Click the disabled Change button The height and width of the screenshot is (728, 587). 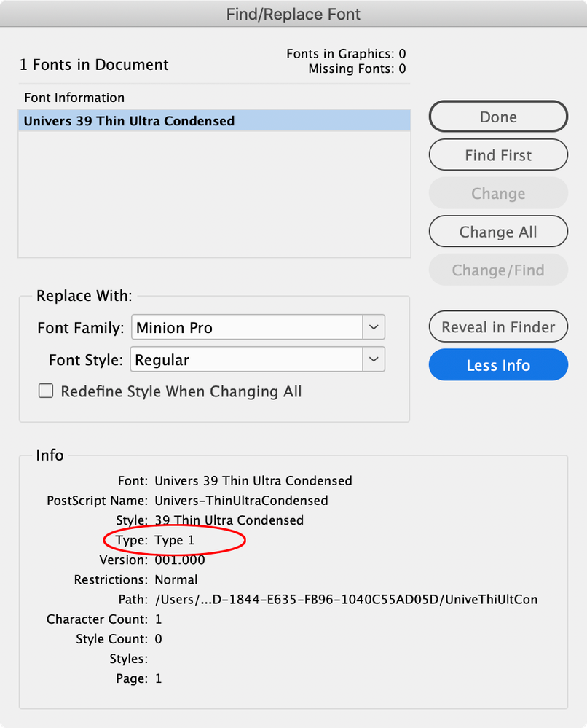(498, 193)
